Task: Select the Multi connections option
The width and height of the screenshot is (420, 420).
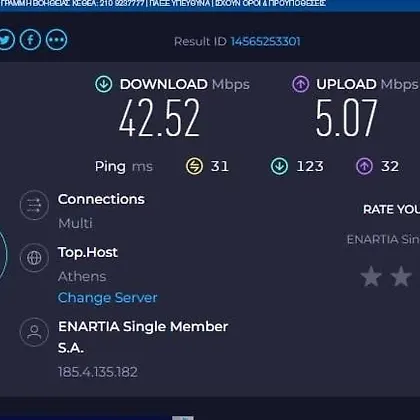Action: 75,223
